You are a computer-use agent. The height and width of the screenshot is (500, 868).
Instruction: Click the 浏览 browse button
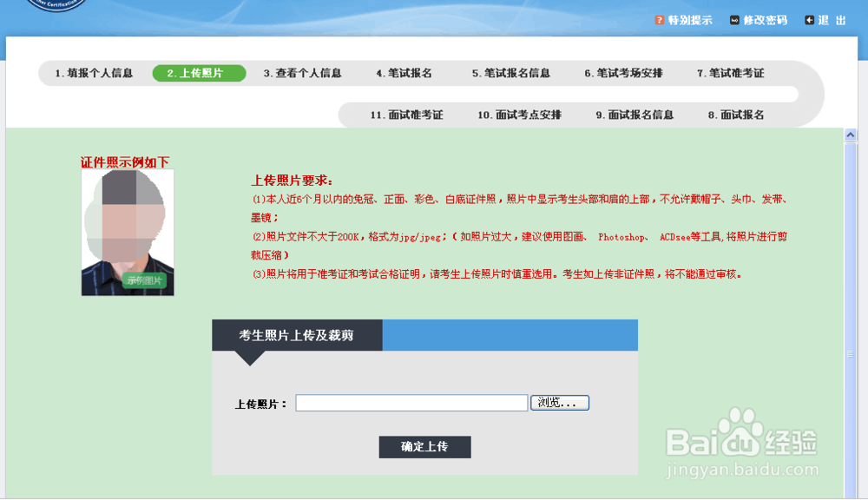click(x=560, y=402)
